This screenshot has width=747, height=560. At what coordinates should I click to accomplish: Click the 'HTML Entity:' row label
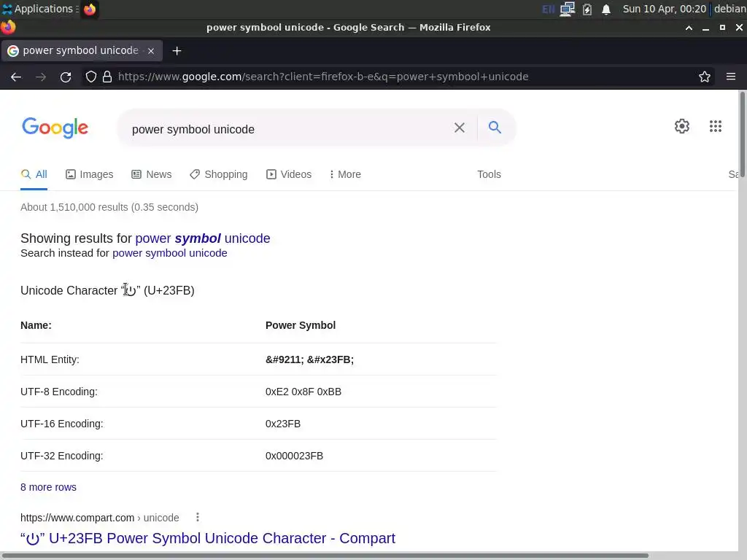pos(50,359)
